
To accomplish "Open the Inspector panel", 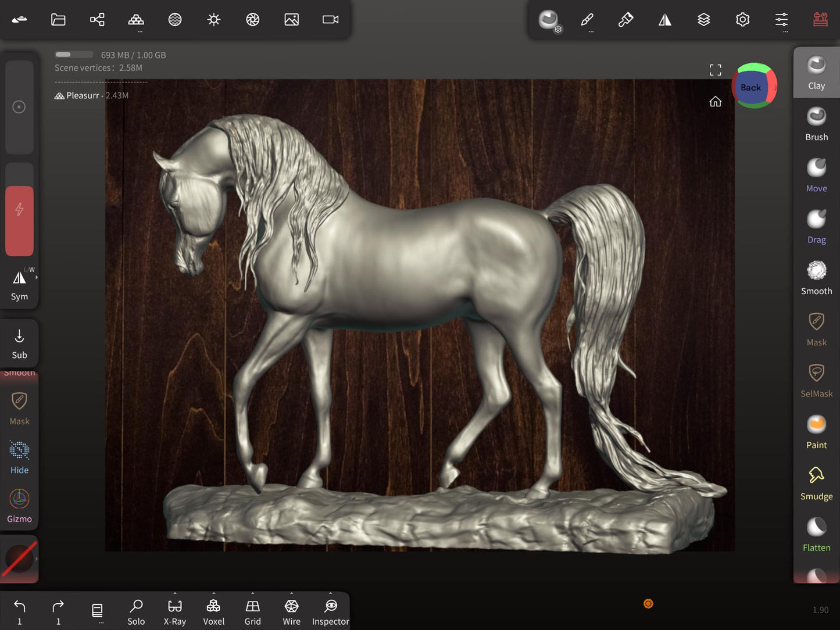I will click(330, 612).
